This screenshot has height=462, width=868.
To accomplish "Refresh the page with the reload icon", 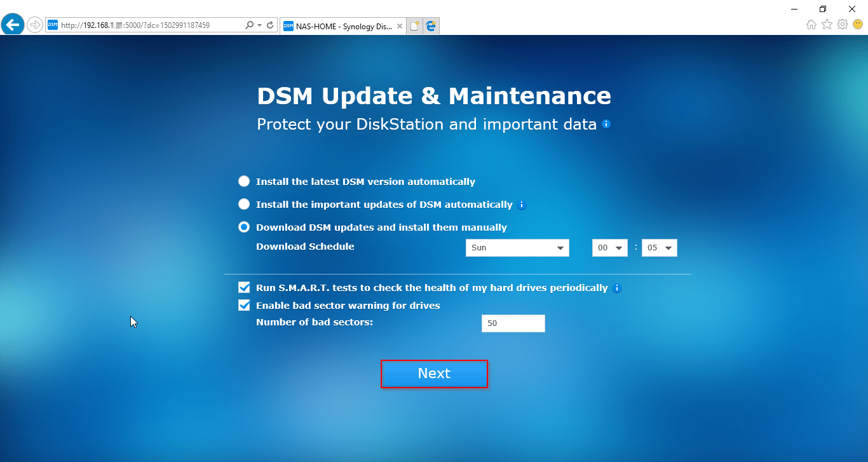I will (x=270, y=25).
